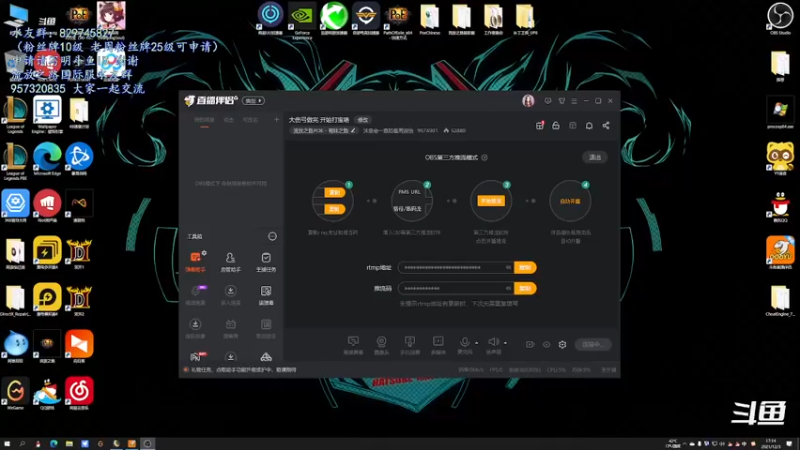800x450 pixels.
Task: Toggle the eye preview icon in bottom bar
Action: (546, 344)
